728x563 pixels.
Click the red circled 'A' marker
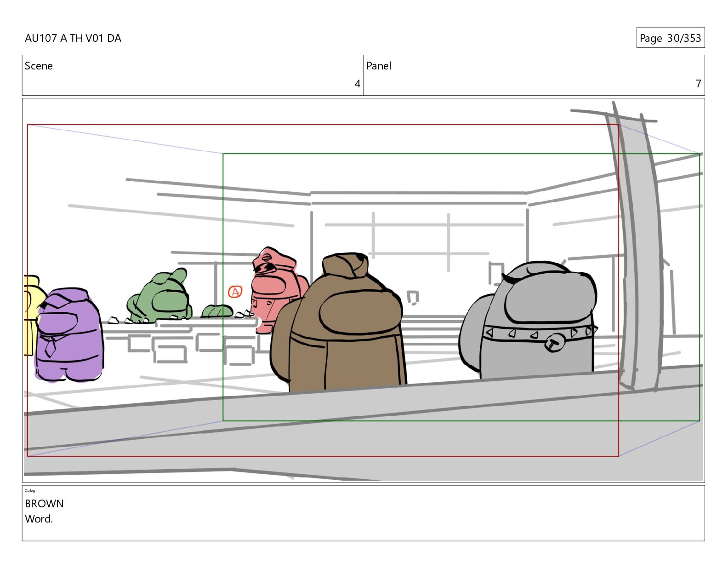point(235,292)
